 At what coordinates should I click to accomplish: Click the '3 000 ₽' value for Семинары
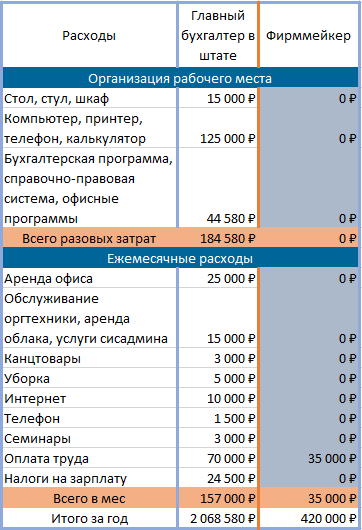coord(218,438)
